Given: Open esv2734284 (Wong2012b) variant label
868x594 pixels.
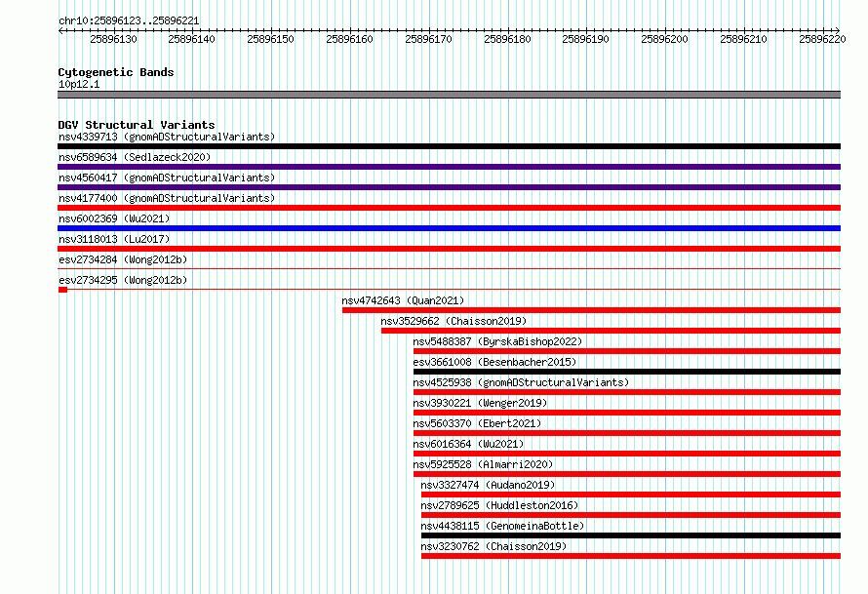Looking at the screenshot, I should coord(123,259).
